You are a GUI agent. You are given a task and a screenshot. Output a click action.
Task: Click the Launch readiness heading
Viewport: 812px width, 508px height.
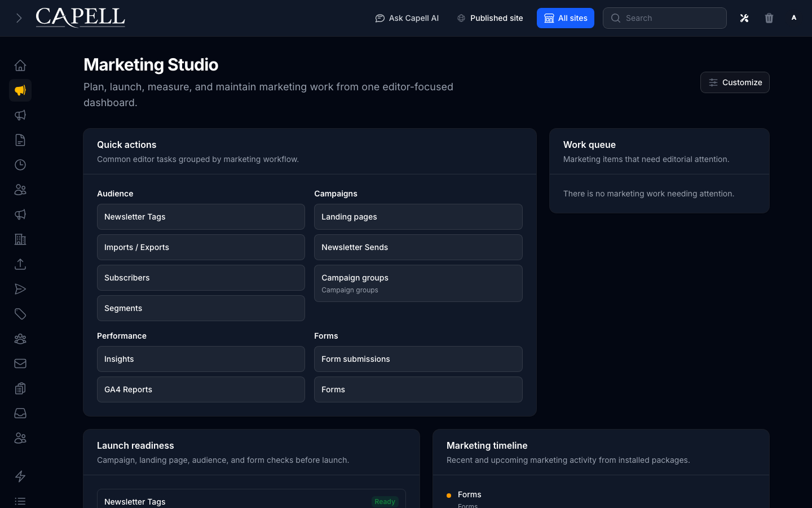point(135,446)
